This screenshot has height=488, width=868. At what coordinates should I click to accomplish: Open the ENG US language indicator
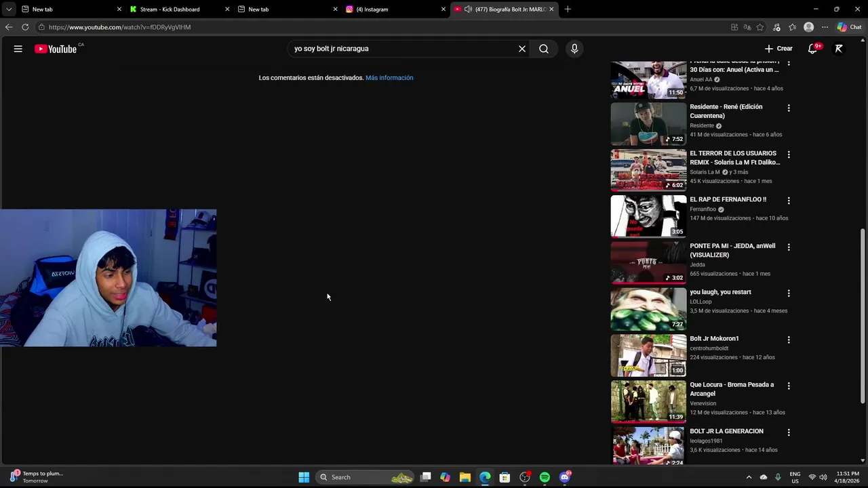795,477
